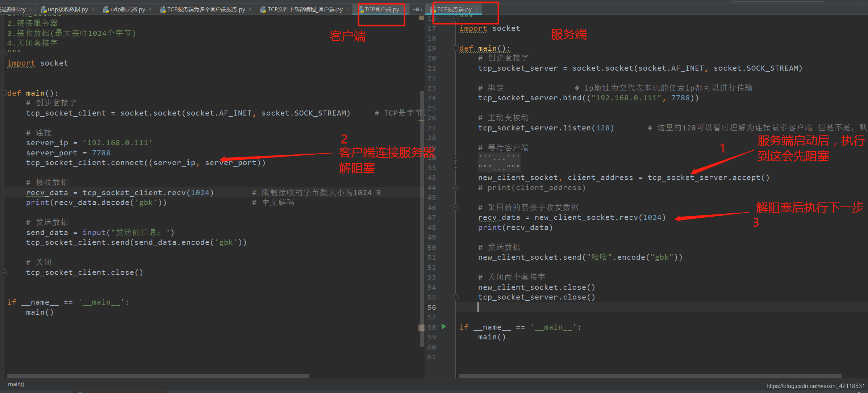Click new_client_socket.send("哈哈".encode("gbk")) line
Viewport: 868px width, 393px height.
coord(580,257)
